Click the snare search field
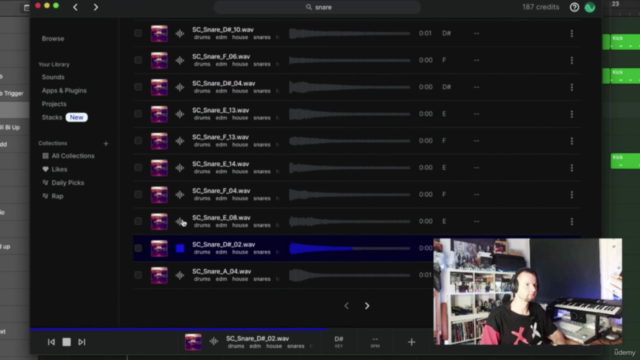 pos(318,7)
